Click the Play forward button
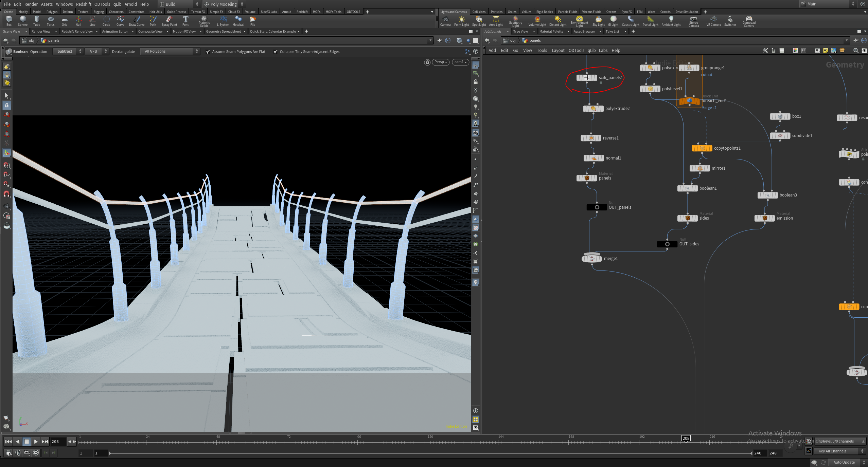 pyautogui.click(x=36, y=442)
